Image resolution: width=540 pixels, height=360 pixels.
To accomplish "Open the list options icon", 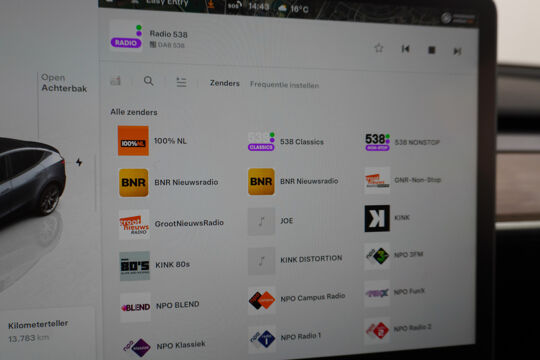I will tap(181, 82).
